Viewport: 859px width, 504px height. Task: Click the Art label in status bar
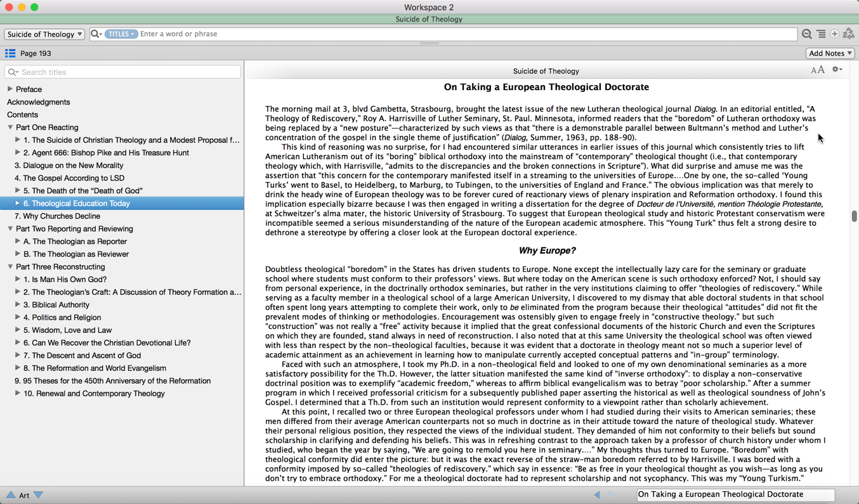[x=24, y=496]
